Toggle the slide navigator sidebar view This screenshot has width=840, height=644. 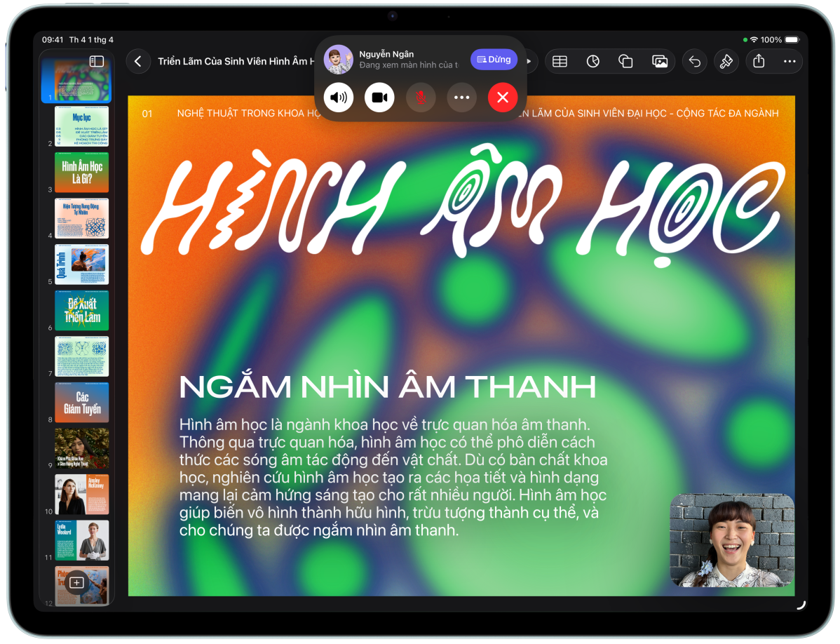coord(97,62)
